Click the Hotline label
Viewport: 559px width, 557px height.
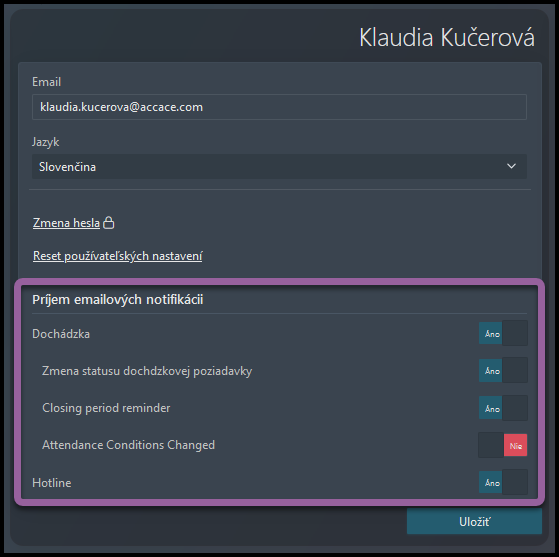(52, 483)
